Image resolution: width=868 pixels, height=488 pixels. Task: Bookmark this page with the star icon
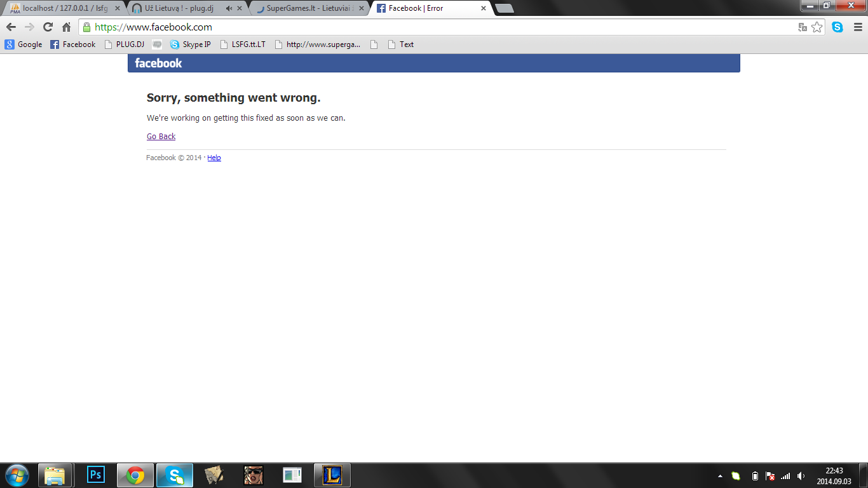point(817,27)
